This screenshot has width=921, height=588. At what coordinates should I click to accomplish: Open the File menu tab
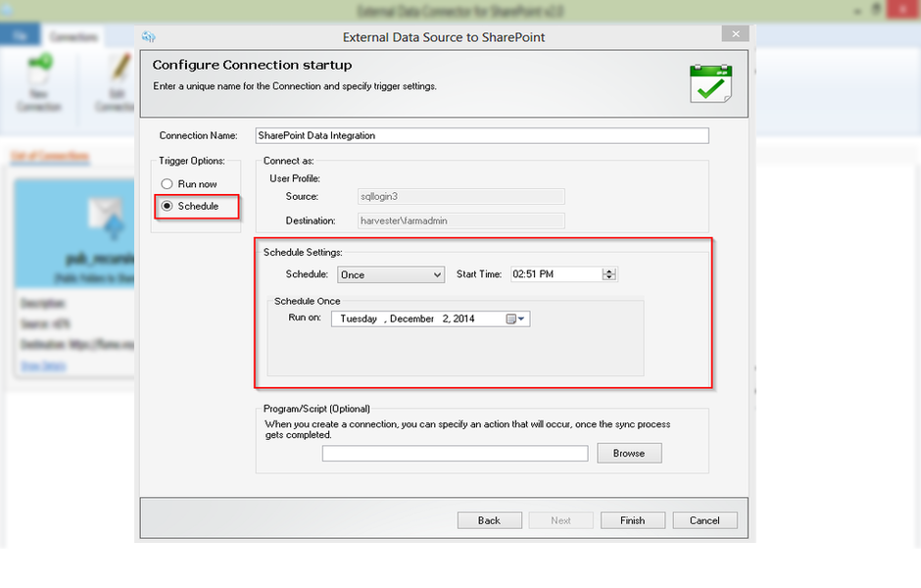click(x=20, y=36)
